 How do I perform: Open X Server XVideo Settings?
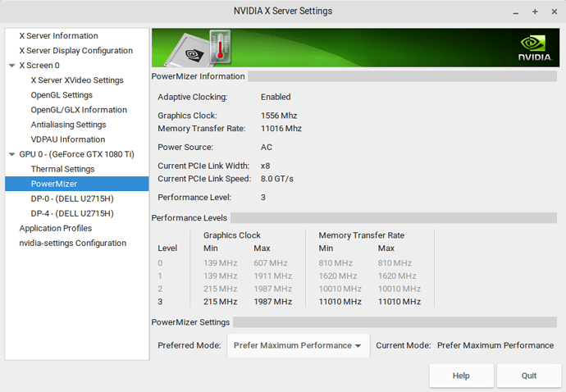pos(77,80)
